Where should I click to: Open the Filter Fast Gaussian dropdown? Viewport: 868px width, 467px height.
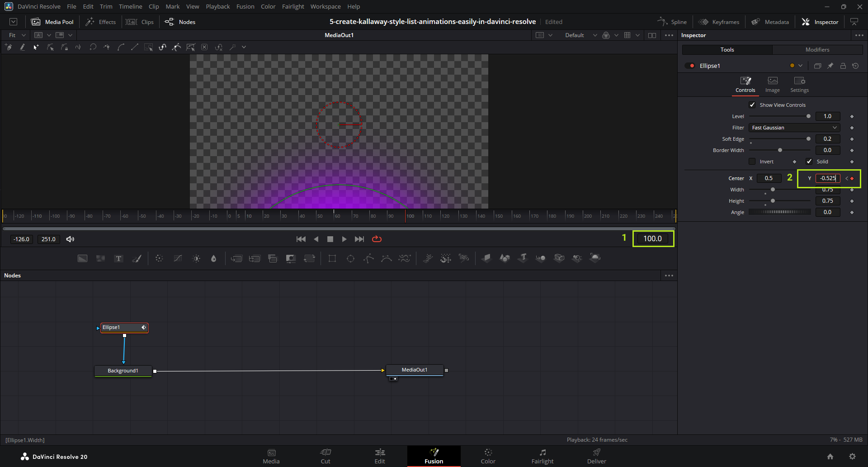point(794,128)
